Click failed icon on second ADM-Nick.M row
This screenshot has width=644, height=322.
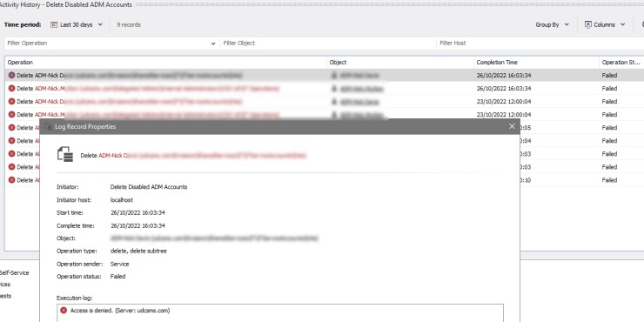(11, 115)
